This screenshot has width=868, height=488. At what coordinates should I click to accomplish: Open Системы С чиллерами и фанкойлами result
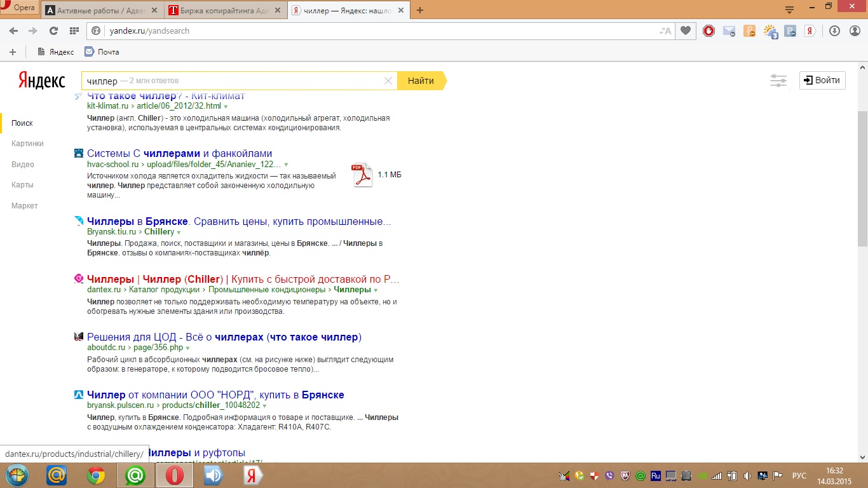[179, 153]
